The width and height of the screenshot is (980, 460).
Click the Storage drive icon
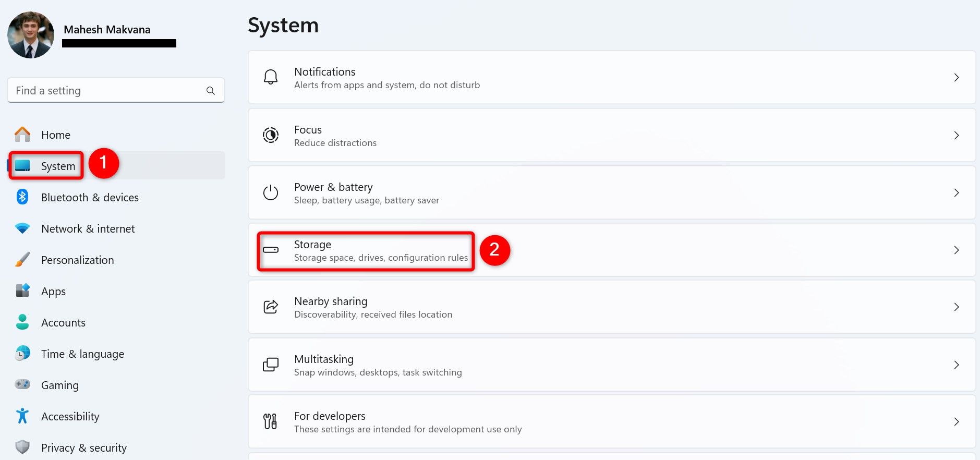click(x=271, y=250)
